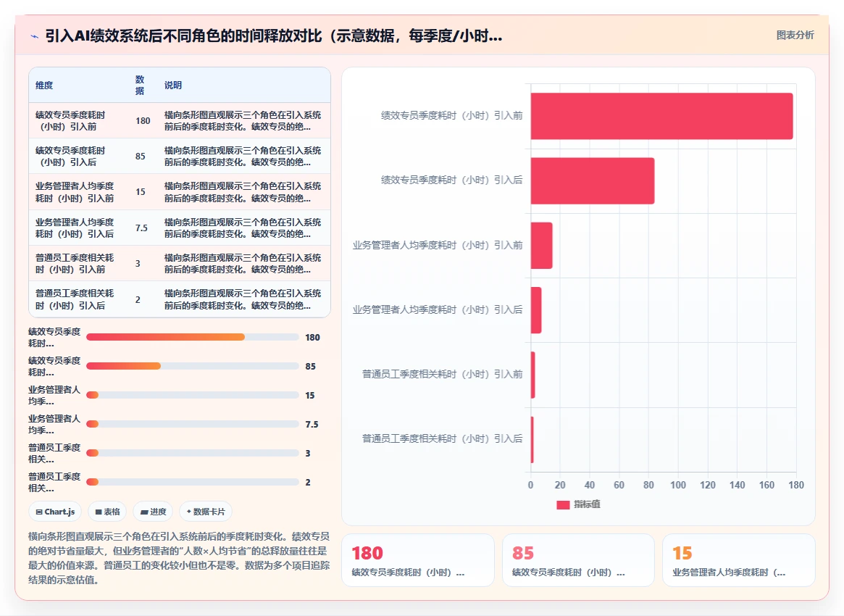This screenshot has height=616, width=844.
Task: Select table row 业务管理者人均季度耗时 引入后
Action: (179, 228)
